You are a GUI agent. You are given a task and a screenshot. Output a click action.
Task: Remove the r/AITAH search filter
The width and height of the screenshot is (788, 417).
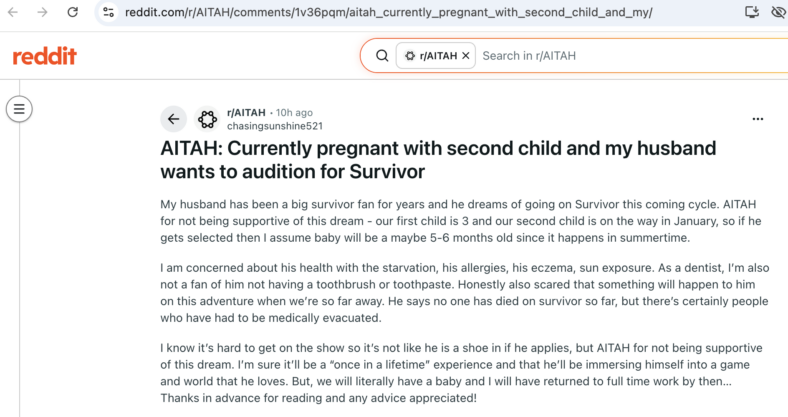(x=466, y=56)
